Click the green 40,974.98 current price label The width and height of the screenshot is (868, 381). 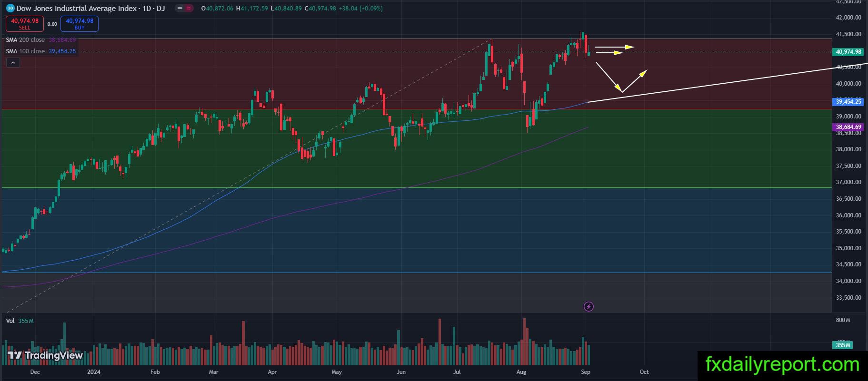[x=849, y=52]
